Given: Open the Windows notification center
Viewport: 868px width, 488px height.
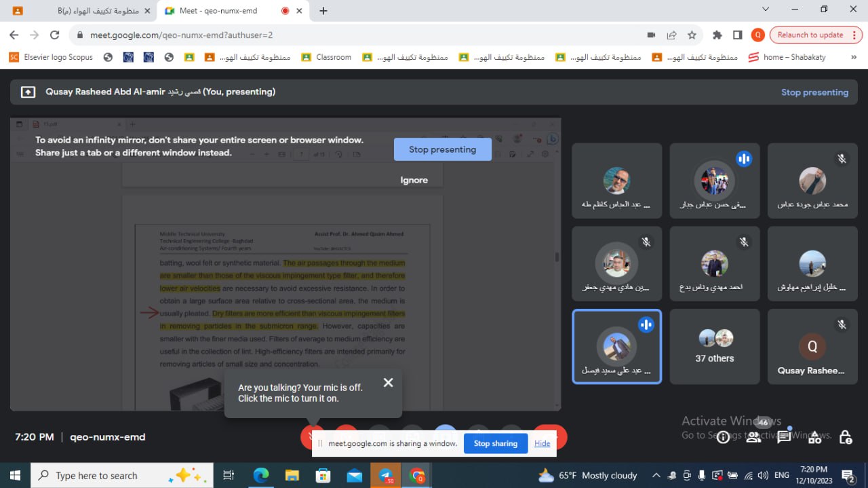Looking at the screenshot, I should [848, 475].
